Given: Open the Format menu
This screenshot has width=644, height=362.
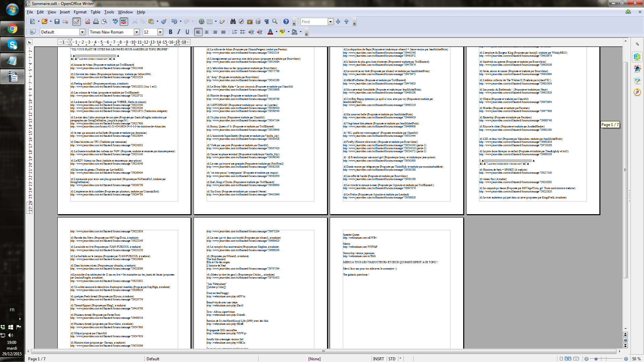Looking at the screenshot, I should coord(80,12).
